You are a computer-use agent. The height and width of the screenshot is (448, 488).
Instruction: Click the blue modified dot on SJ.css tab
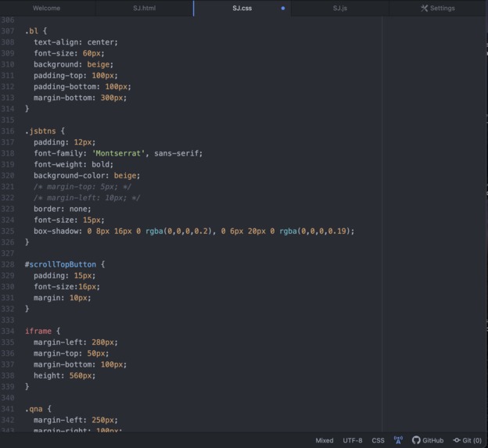pyautogui.click(x=283, y=9)
